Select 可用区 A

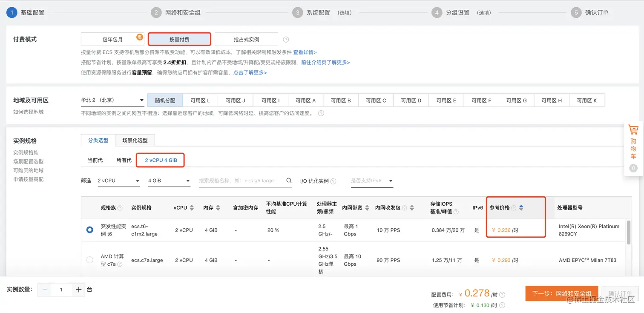click(306, 101)
